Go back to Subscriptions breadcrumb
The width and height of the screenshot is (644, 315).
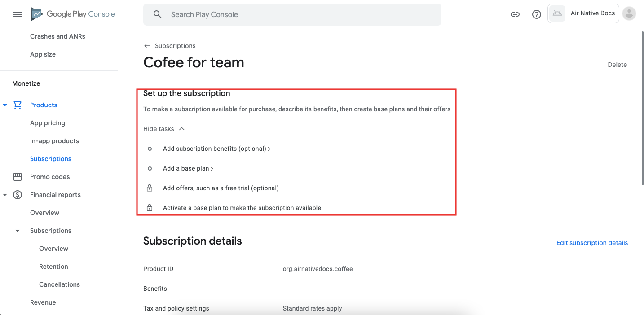[175, 46]
